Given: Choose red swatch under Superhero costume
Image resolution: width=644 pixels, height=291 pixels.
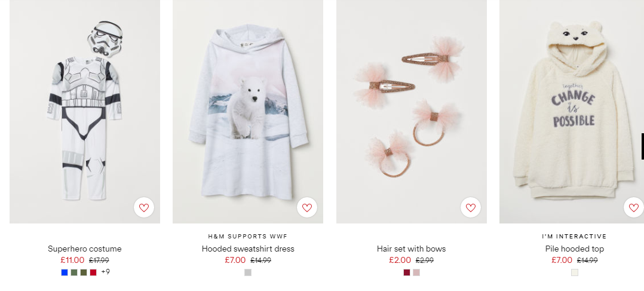Looking at the screenshot, I should tap(93, 272).
